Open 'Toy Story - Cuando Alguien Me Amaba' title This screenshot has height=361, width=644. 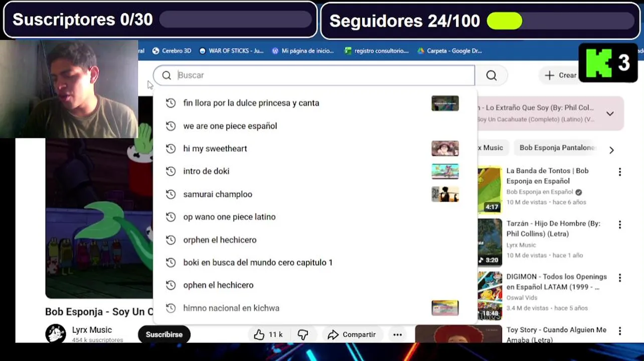point(556,334)
